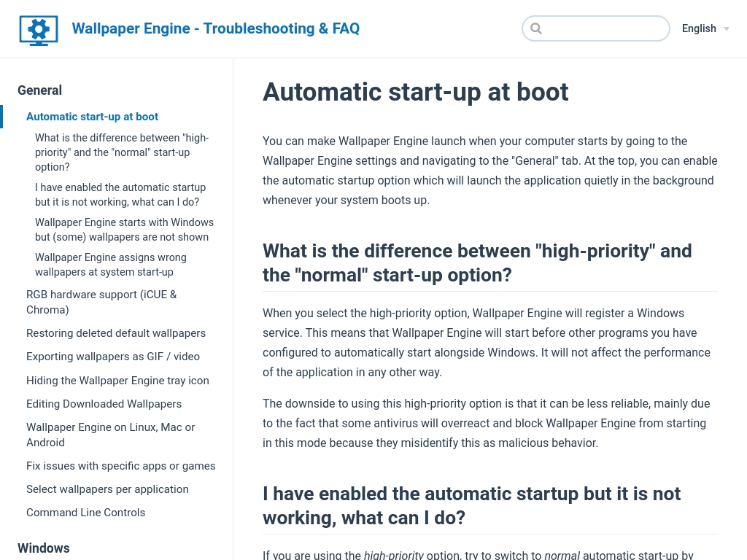Viewport: 747px width, 560px height.
Task: Open Command Line Controls page
Action: [x=86, y=512]
